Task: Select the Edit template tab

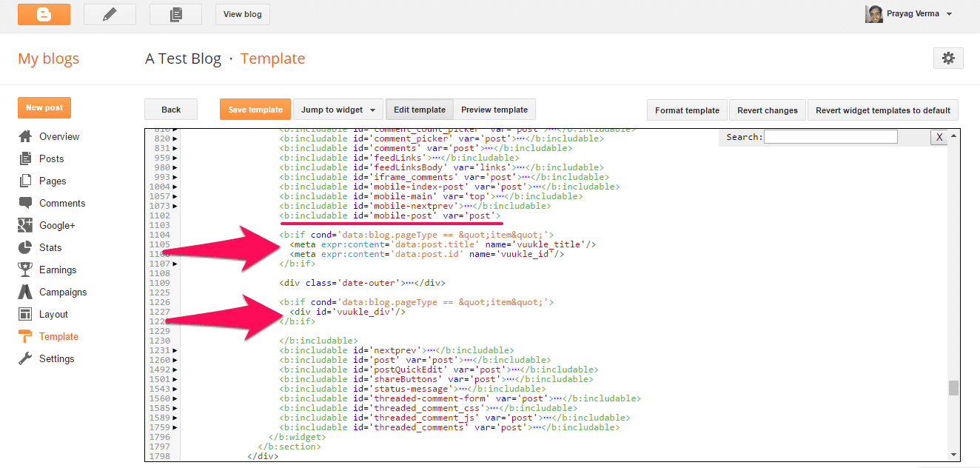Action: pyautogui.click(x=419, y=110)
